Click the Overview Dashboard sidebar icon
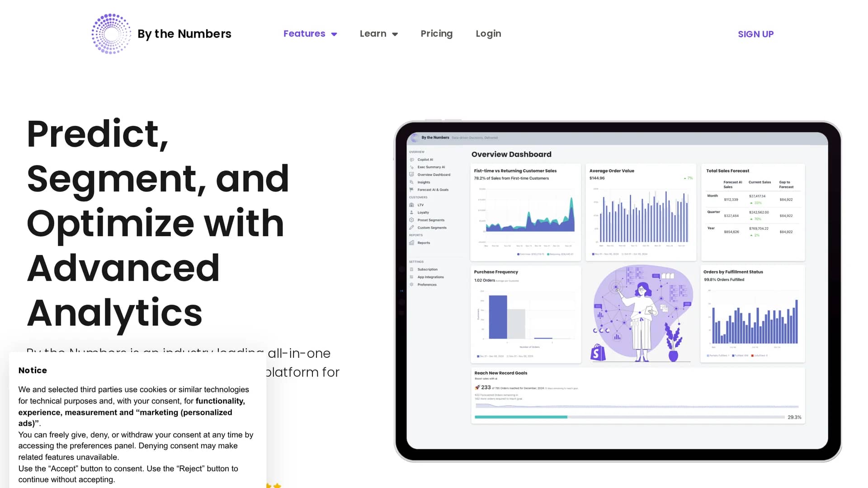868x488 pixels. tap(412, 174)
